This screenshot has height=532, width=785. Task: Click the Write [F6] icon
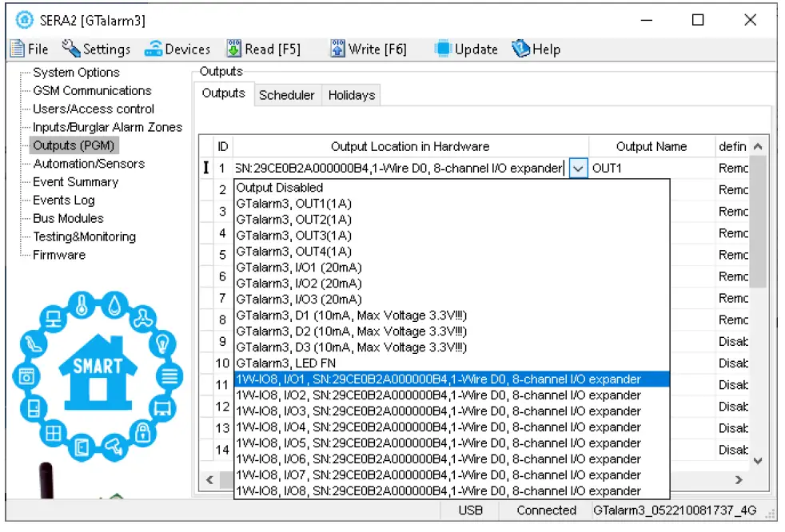(x=338, y=49)
